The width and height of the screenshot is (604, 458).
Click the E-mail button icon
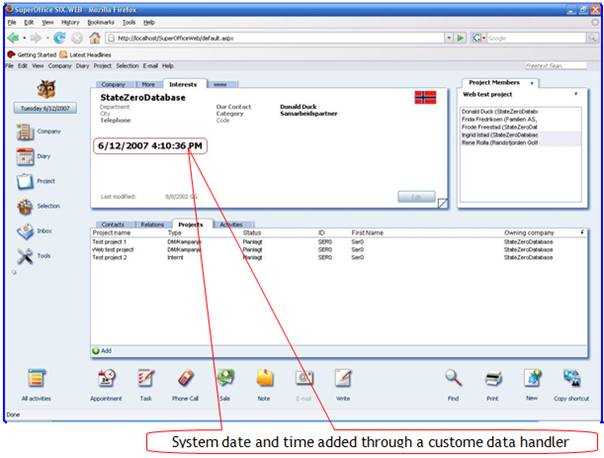(x=304, y=378)
